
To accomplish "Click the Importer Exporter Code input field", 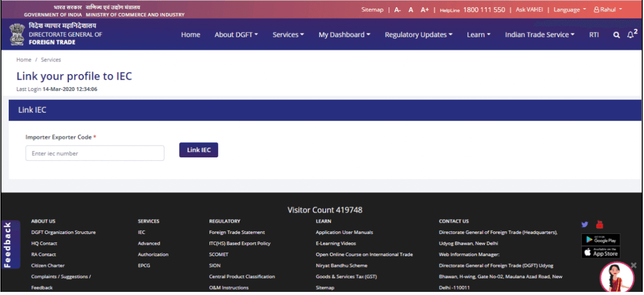I will coord(95,153).
